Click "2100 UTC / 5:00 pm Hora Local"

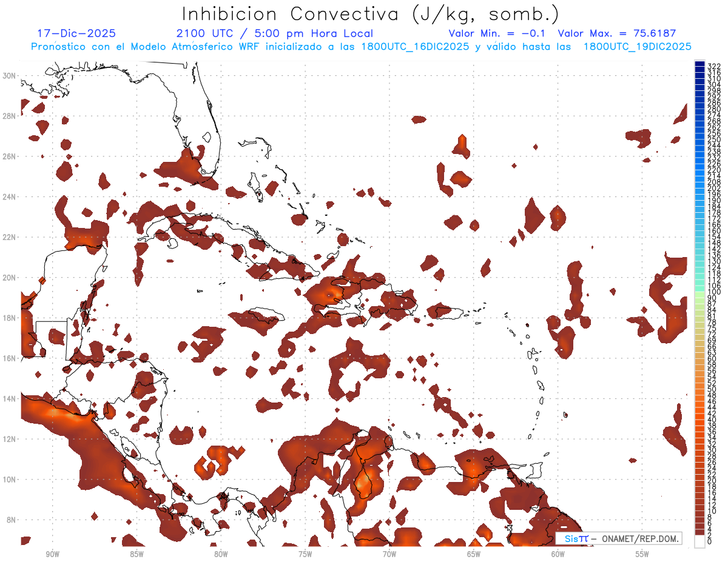point(274,33)
